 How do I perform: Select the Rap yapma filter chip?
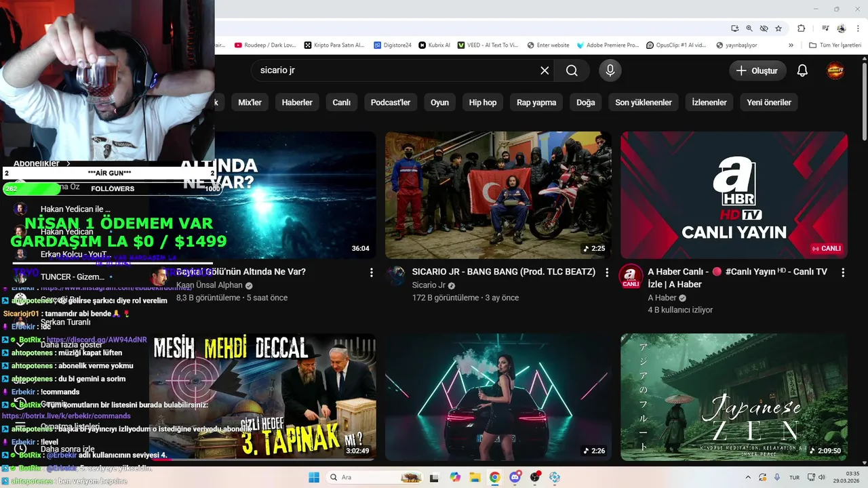[x=536, y=102]
